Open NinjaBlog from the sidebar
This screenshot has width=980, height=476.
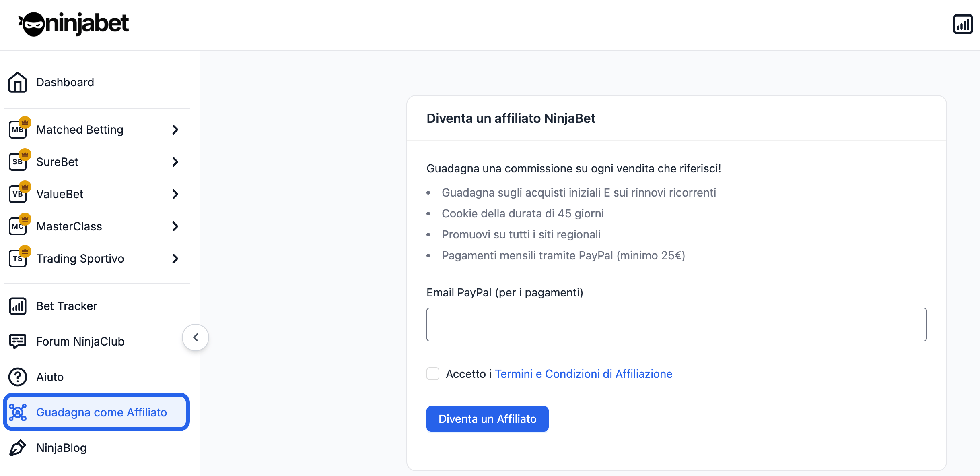(62, 448)
